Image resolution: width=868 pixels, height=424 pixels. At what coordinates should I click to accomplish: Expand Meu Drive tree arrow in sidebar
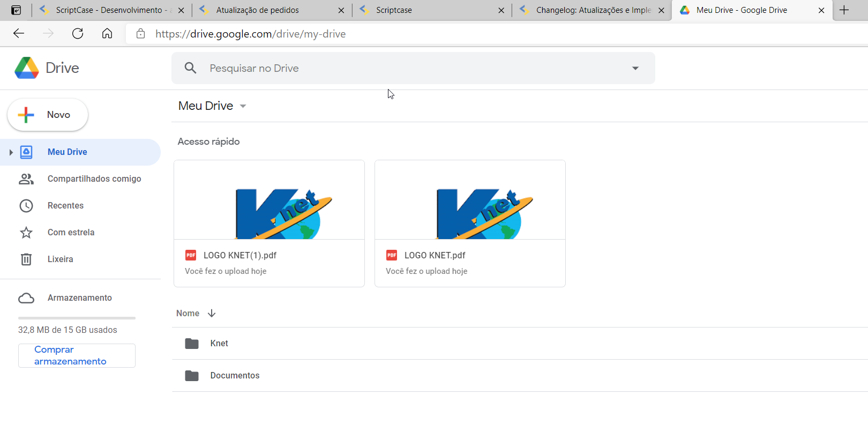tap(11, 152)
